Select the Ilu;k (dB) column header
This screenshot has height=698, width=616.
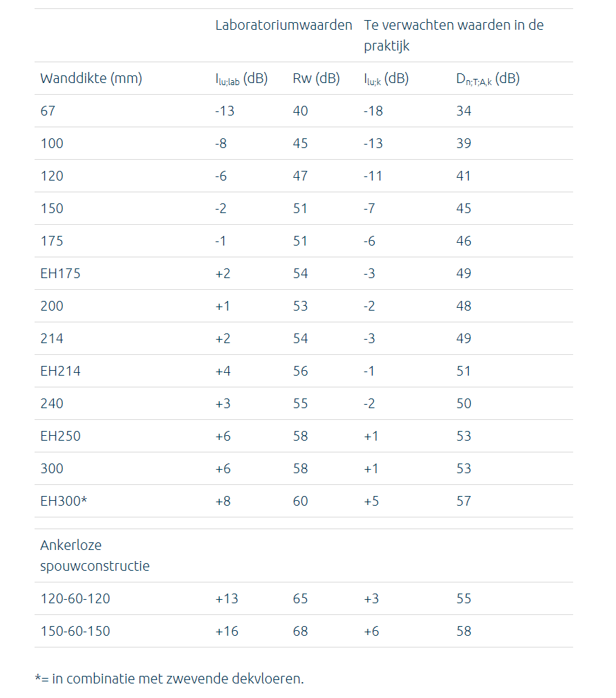click(386, 78)
